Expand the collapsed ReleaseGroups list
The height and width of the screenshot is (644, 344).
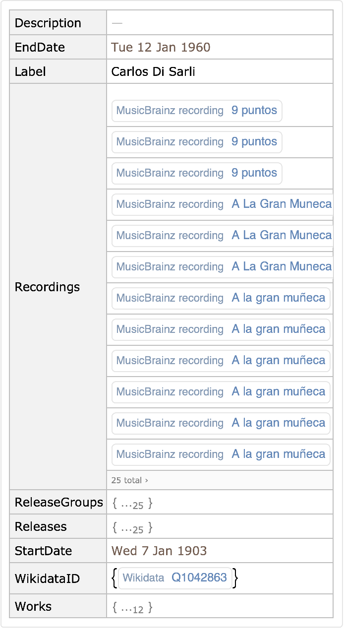click(x=132, y=504)
